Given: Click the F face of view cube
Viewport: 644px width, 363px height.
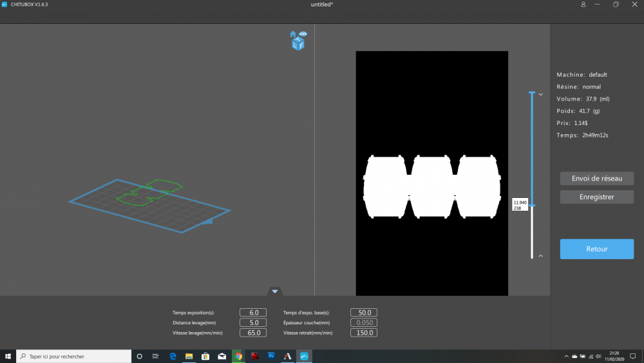Looking at the screenshot, I should (x=301, y=44).
